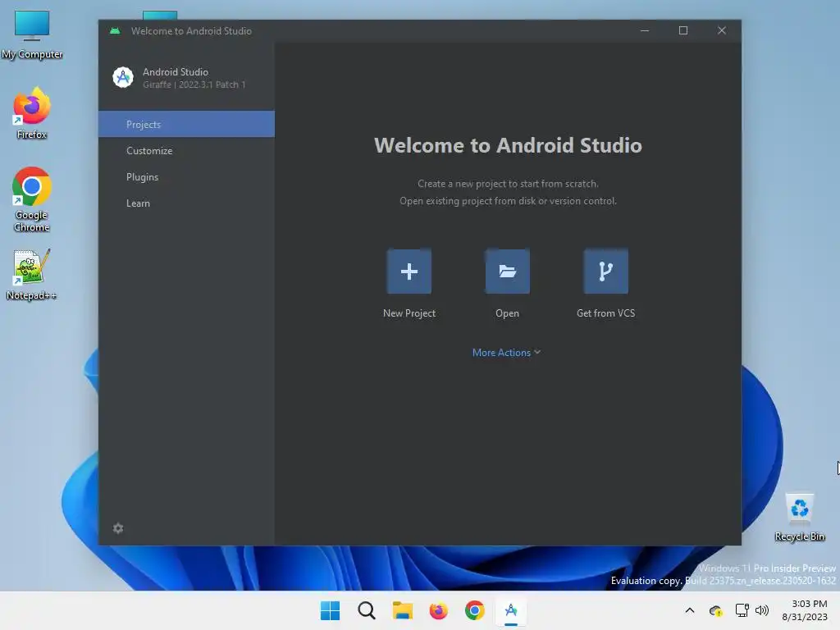Select the Notepad++ desktop shortcut
840x630 pixels.
[32, 275]
